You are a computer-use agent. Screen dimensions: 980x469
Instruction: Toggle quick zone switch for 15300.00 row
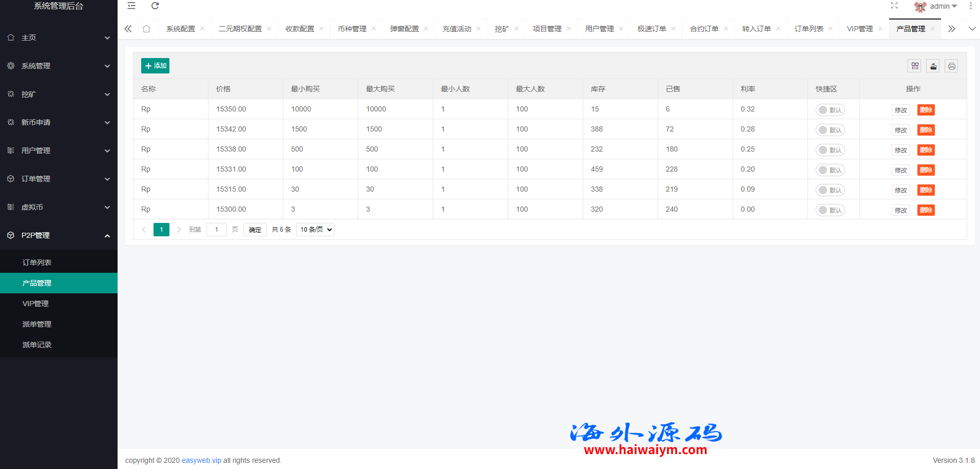830,210
